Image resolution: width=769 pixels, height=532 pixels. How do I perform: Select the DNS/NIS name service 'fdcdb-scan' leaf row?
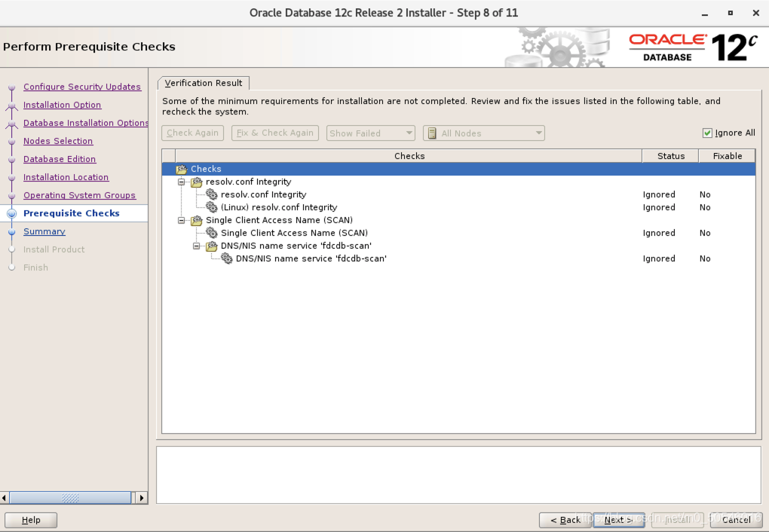coord(458,258)
